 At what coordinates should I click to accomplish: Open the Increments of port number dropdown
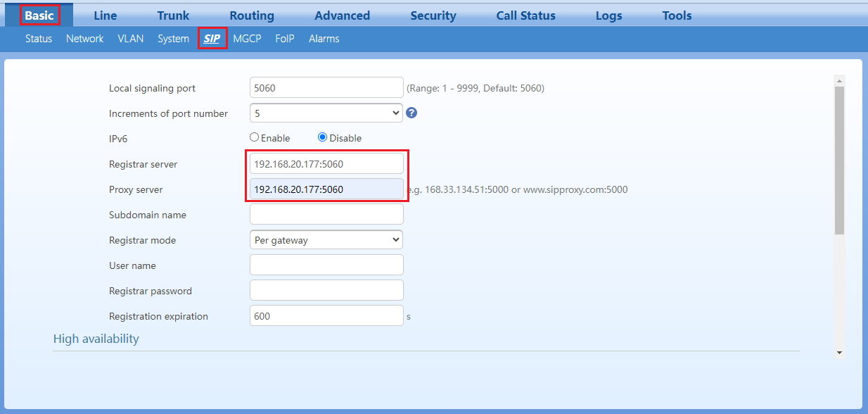(x=326, y=113)
